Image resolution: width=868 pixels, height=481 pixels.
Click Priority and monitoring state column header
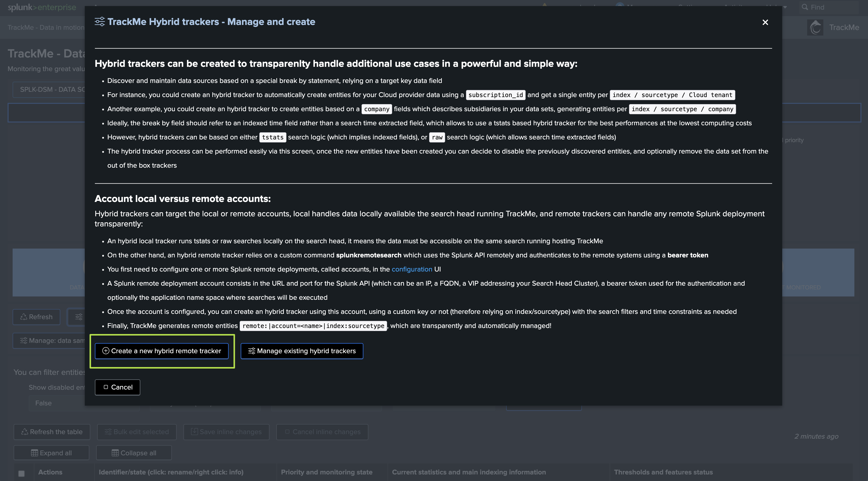pyautogui.click(x=327, y=472)
